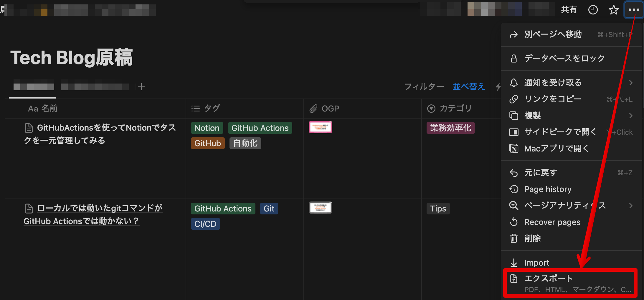The width and height of the screenshot is (644, 300).
Task: Click the Aa icon in the 名前 column header
Action: pyautogui.click(x=32, y=108)
